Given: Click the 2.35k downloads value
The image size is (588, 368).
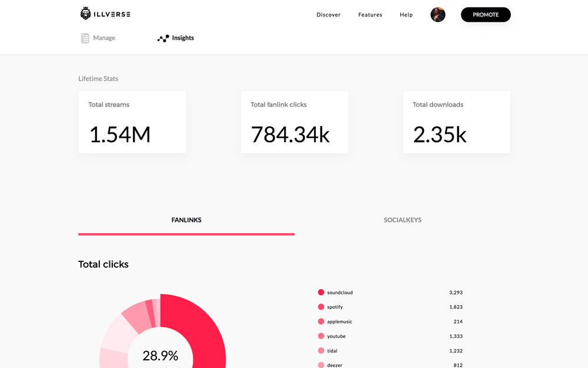Looking at the screenshot, I should (x=439, y=134).
